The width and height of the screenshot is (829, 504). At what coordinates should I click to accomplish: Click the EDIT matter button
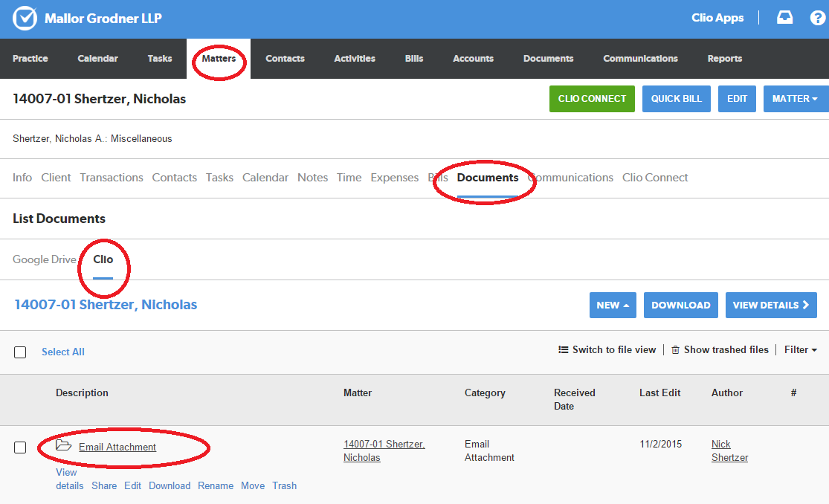click(737, 99)
